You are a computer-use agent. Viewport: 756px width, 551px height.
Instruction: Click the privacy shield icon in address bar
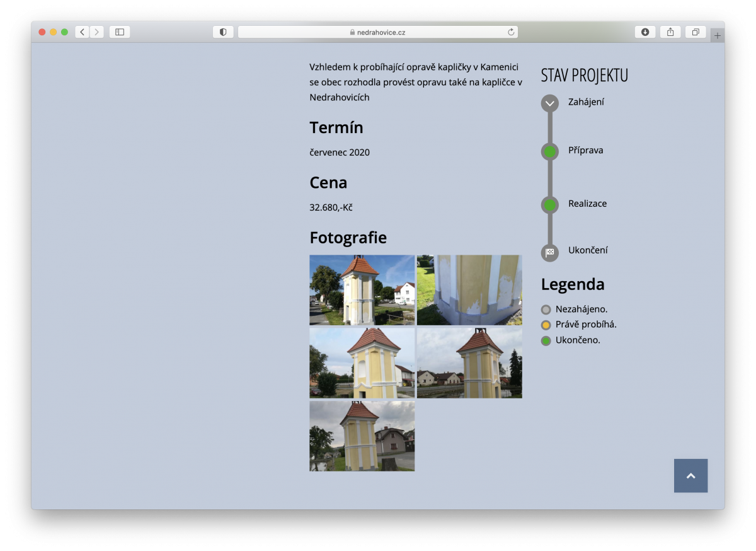point(223,32)
